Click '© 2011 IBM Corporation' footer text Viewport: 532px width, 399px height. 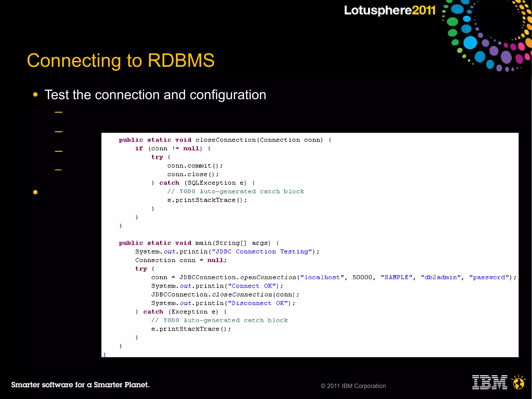pyautogui.click(x=353, y=386)
